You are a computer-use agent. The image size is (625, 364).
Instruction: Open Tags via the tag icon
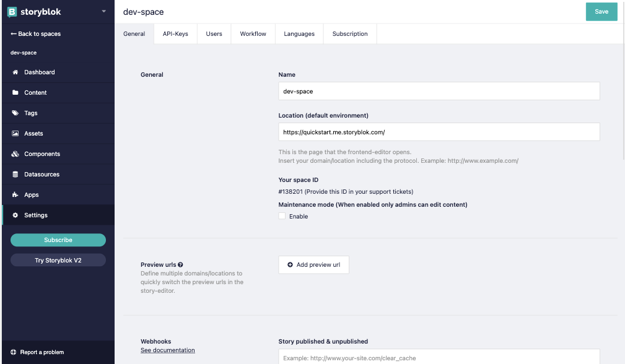click(15, 113)
